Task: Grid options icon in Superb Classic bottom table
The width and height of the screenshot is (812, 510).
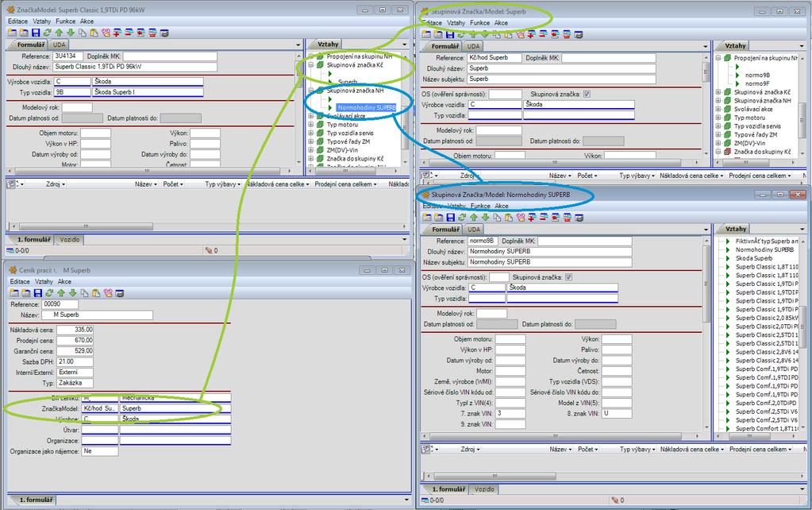Action: point(11,184)
